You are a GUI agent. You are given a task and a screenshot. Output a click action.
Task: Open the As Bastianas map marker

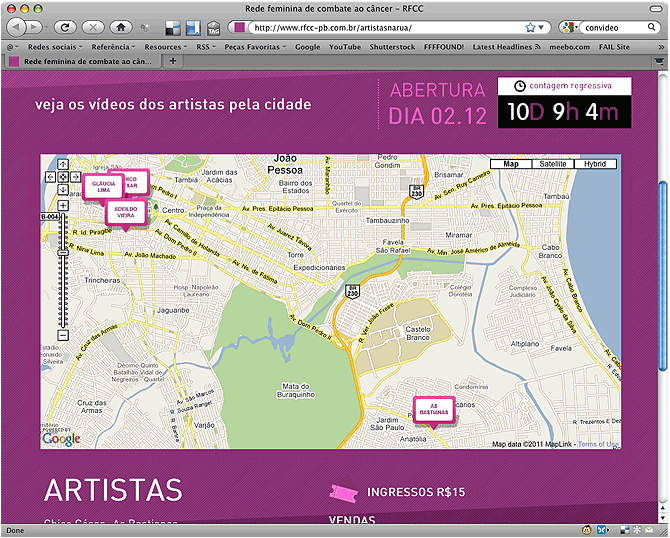[434, 409]
